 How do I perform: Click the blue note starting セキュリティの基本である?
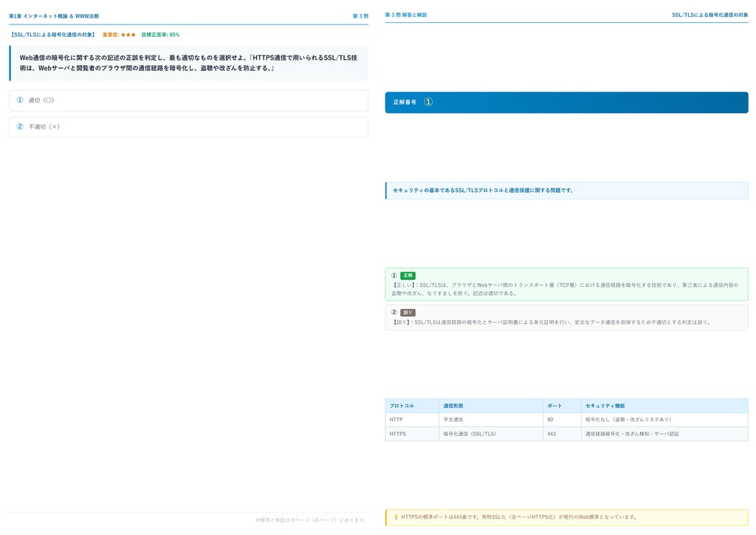[x=566, y=191]
